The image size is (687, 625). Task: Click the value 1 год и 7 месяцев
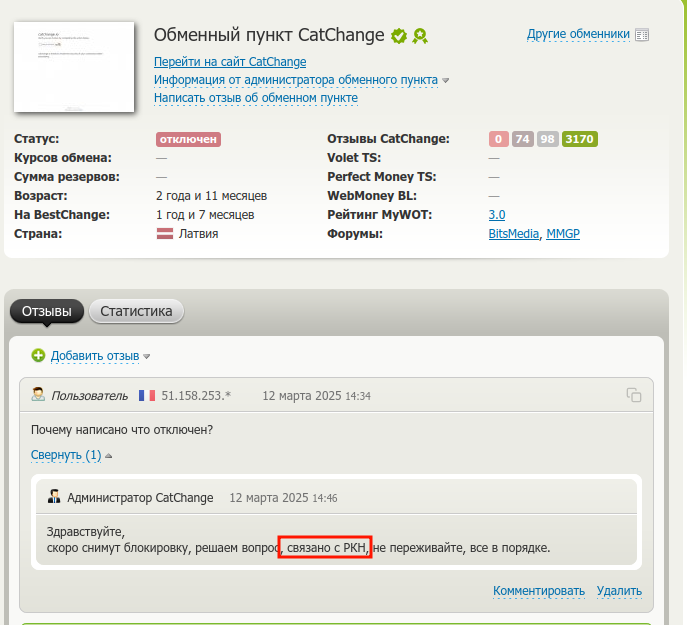[x=205, y=215]
